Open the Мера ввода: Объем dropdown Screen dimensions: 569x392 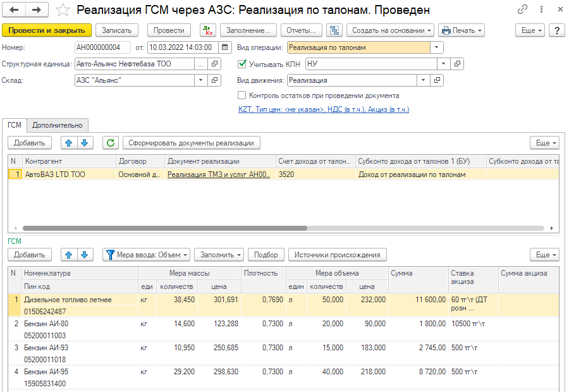click(x=147, y=255)
